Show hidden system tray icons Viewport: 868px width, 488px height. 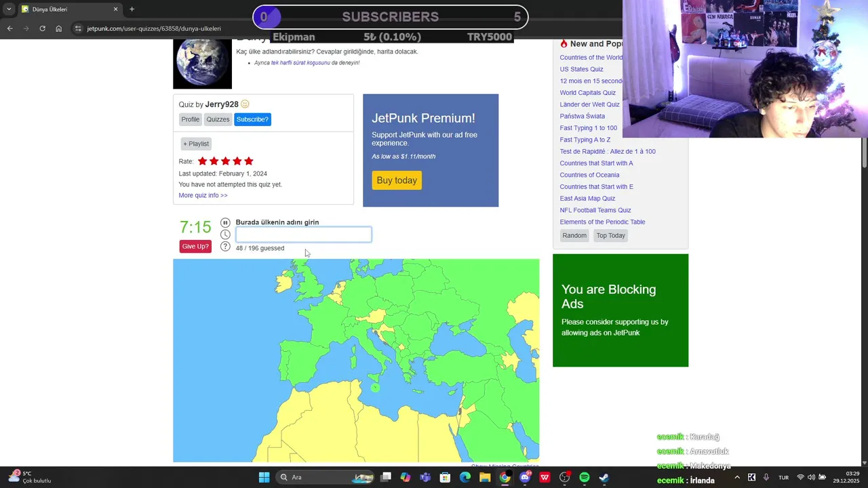pyautogui.click(x=737, y=477)
